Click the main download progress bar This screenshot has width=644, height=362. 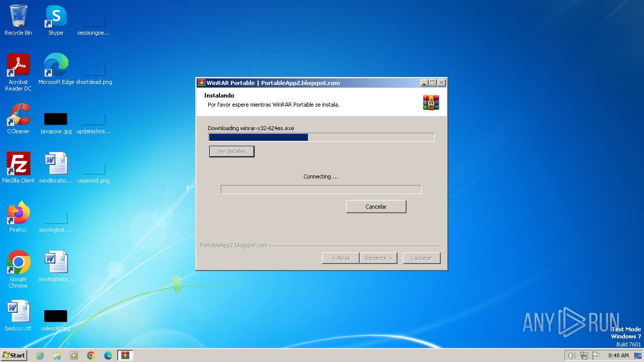321,137
